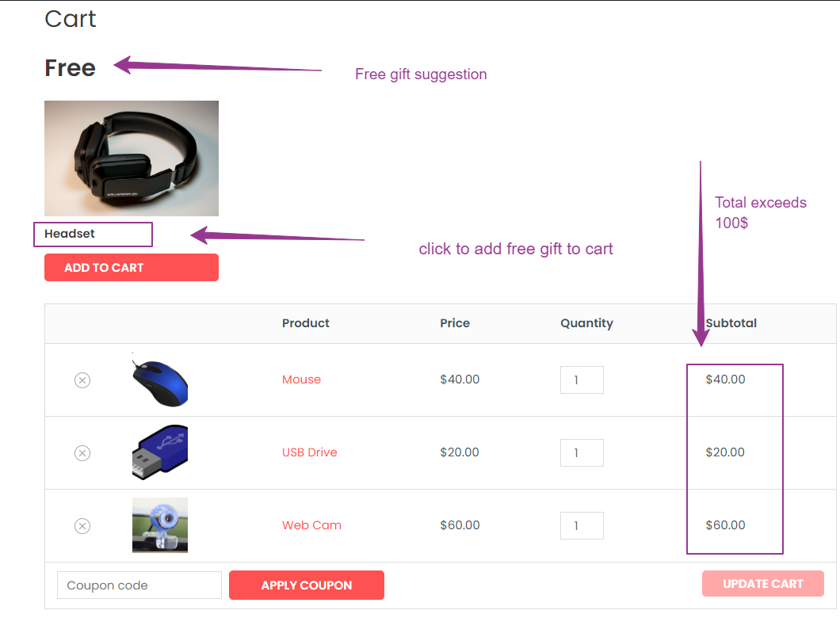Click the Update Cart button

[x=763, y=584]
